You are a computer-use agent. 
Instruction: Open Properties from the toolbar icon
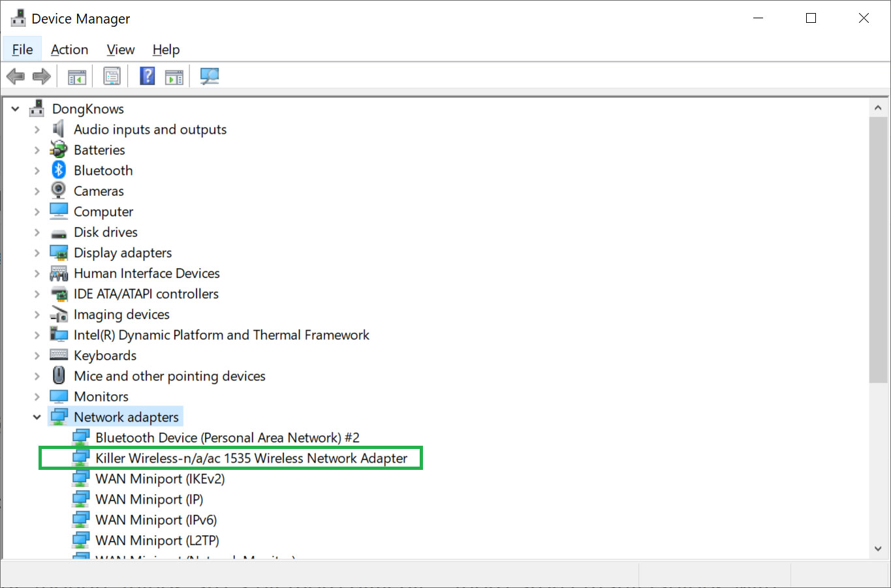[x=112, y=76]
